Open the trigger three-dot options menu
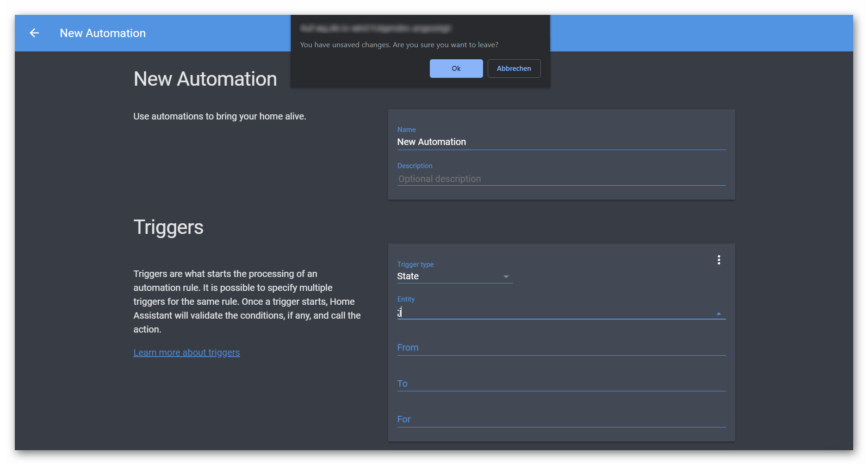 point(719,260)
